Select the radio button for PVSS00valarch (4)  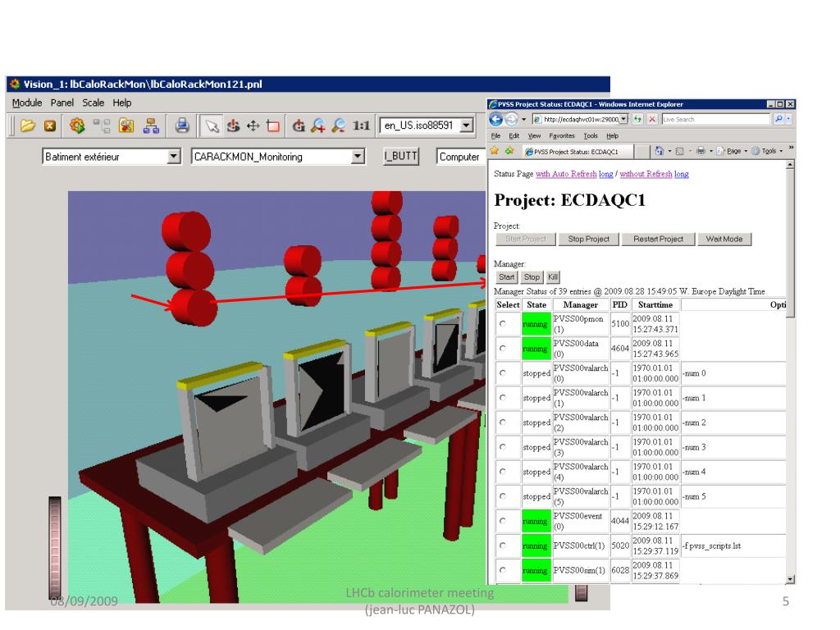click(503, 472)
